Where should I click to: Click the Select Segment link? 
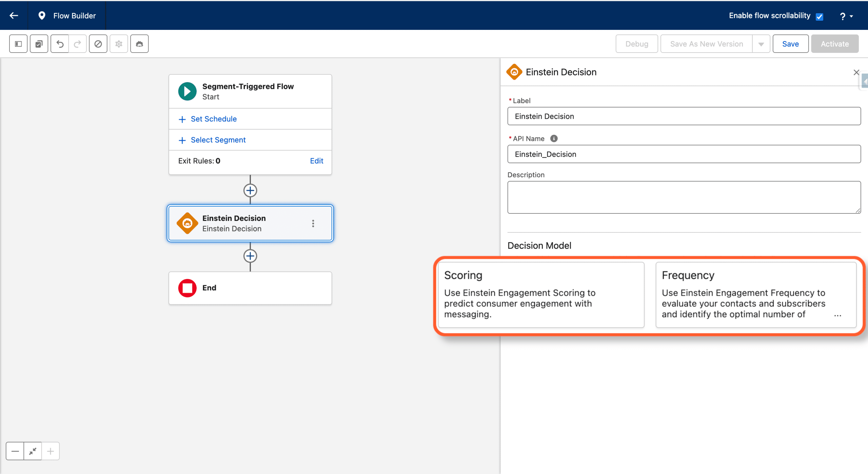tap(218, 140)
